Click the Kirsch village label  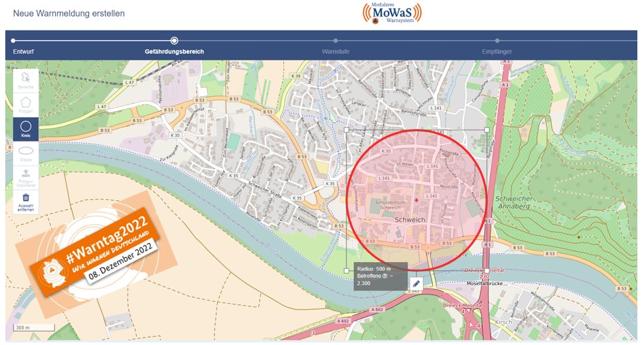[x=503, y=322]
